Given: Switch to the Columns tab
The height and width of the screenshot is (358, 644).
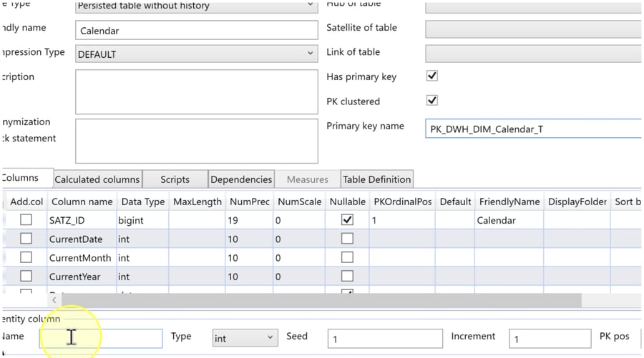Looking at the screenshot, I should coord(27,178).
